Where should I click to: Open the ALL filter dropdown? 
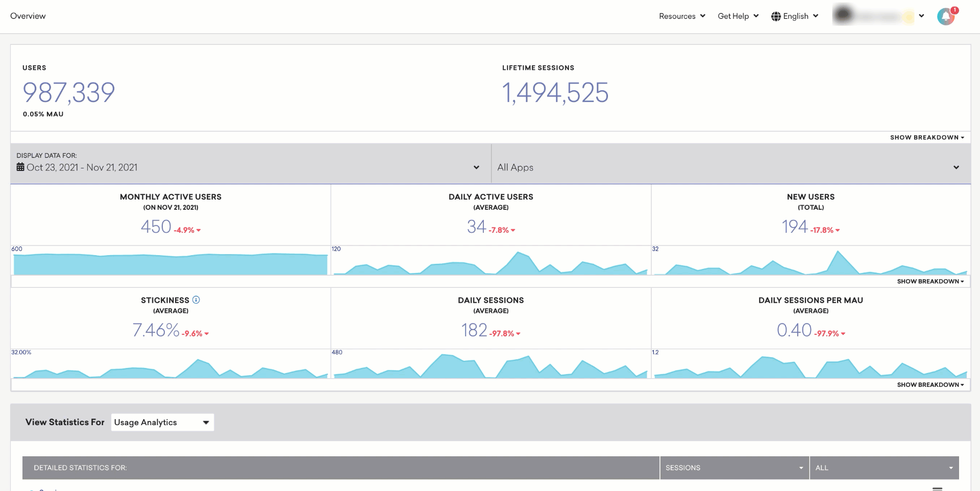pos(884,468)
